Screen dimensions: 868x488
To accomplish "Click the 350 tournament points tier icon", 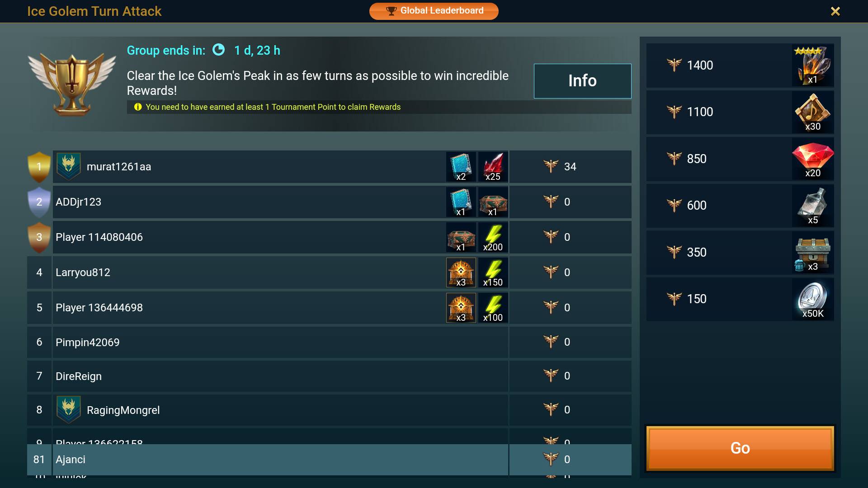I will [x=674, y=251].
